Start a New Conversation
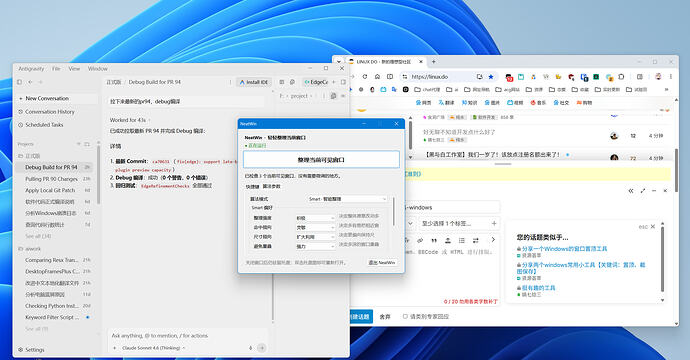 47,99
